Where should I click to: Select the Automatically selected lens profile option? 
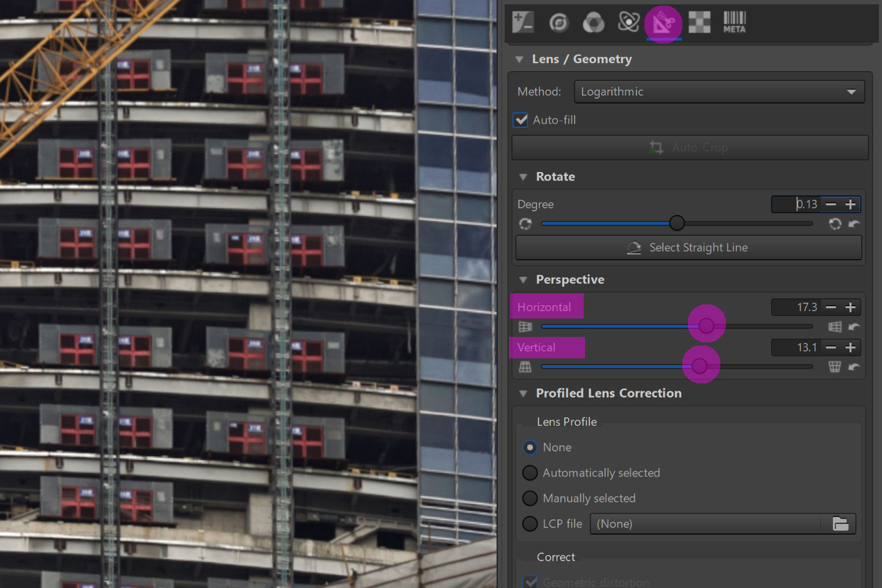click(x=530, y=473)
